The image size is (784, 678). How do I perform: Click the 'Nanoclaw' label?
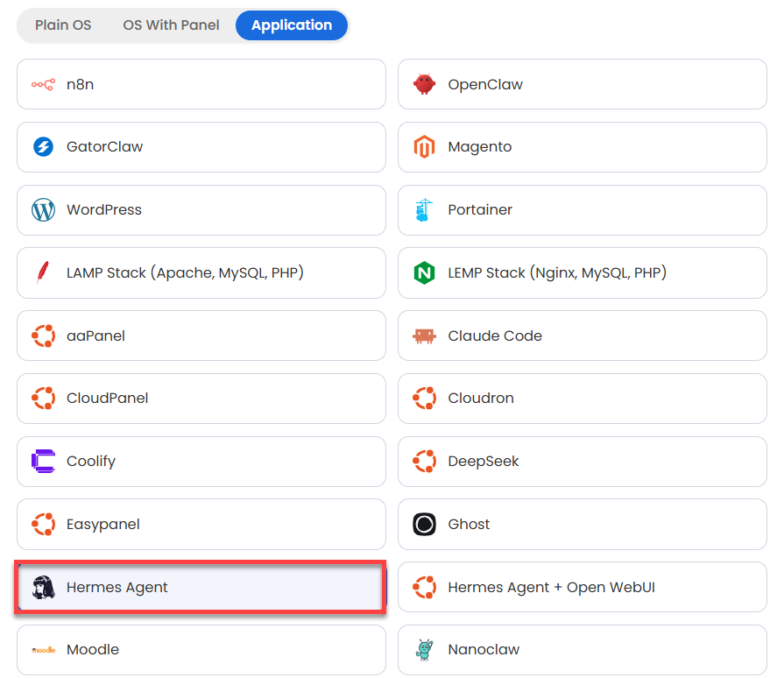point(484,650)
